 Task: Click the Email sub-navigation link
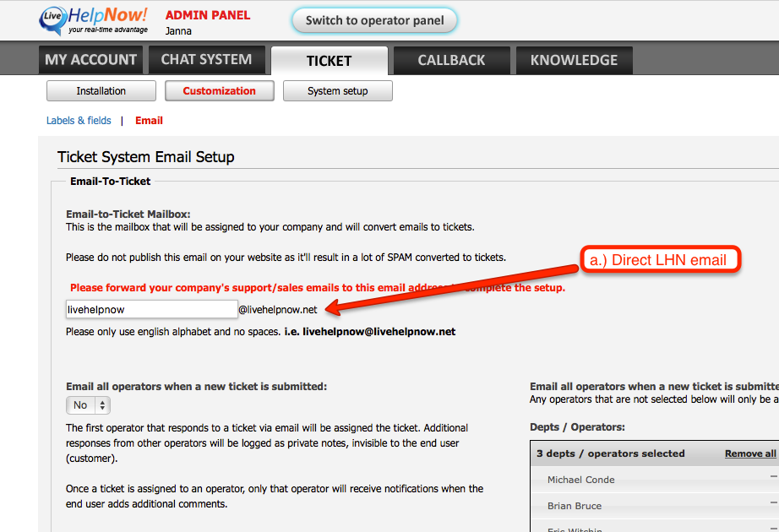click(149, 121)
